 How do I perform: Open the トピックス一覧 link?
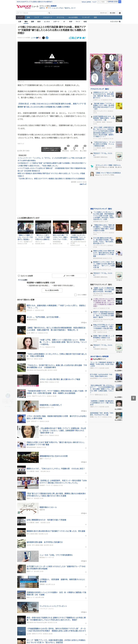coord(115,21)
